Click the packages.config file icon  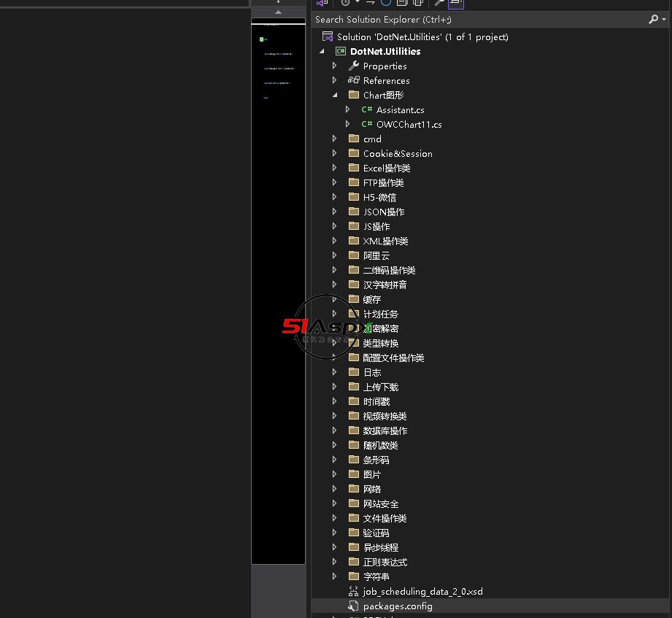click(354, 606)
